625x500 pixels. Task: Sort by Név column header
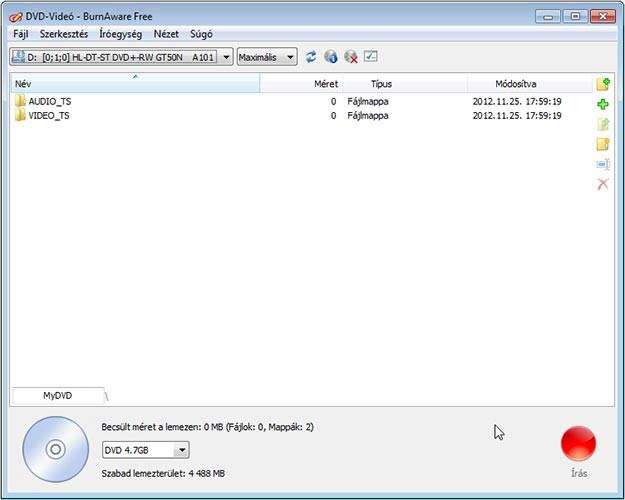pyautogui.click(x=135, y=83)
